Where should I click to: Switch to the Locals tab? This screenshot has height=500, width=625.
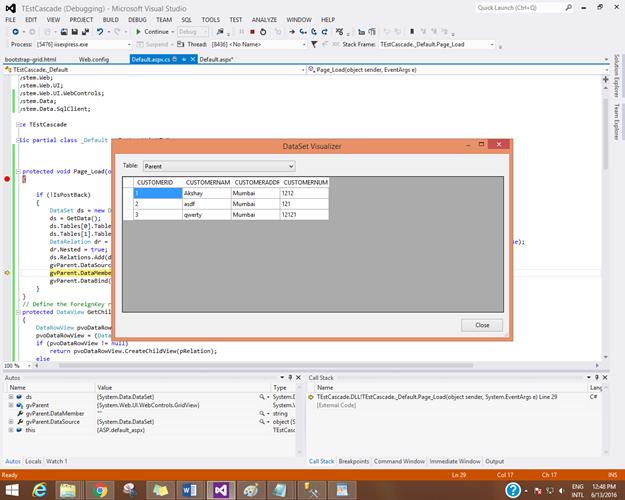33,461
